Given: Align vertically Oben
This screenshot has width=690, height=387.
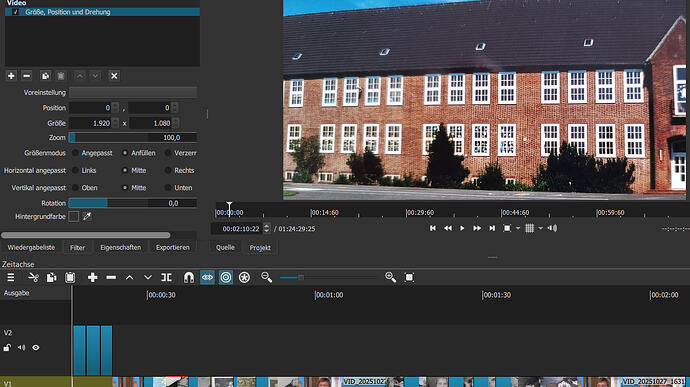Looking at the screenshot, I should (75, 188).
